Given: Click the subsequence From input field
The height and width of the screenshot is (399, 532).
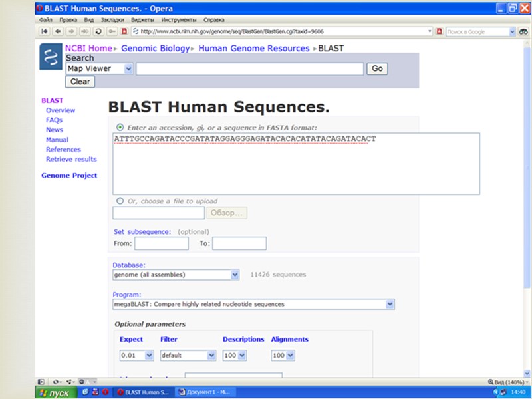Looking at the screenshot, I should pyautogui.click(x=162, y=243).
